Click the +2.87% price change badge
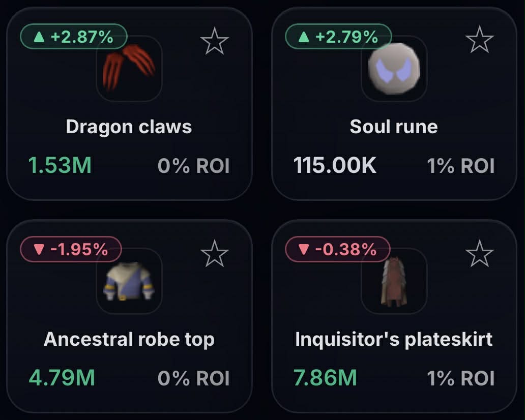This screenshot has height=420, width=525. point(73,37)
